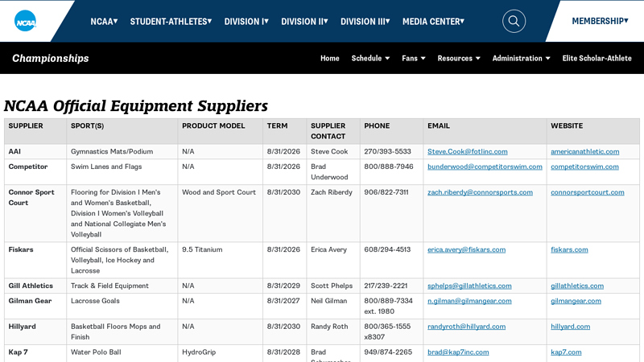Expand the NCAA dropdown menu
Screen dimensions: 644x362
104,22
